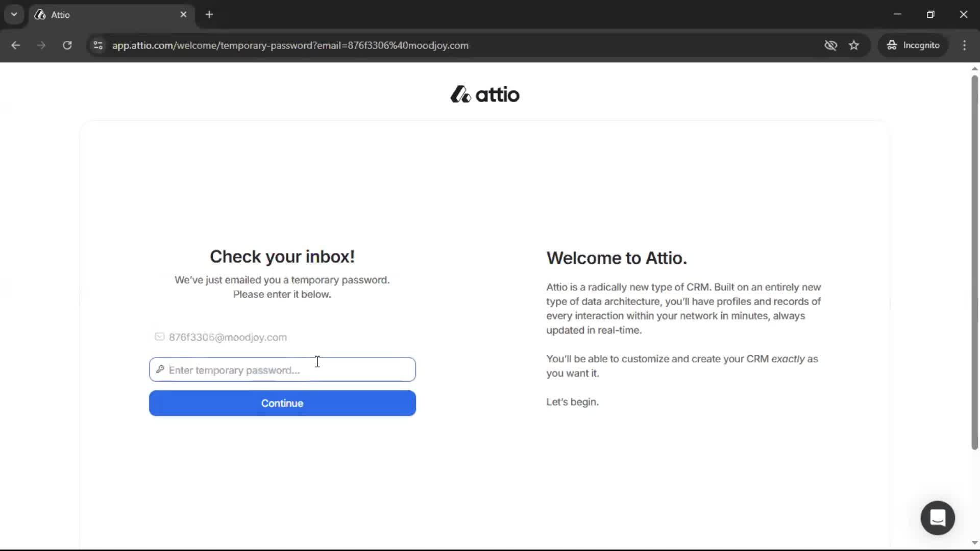The height and width of the screenshot is (551, 980).
Task: Click the Attio logo at page top
Action: (484, 94)
